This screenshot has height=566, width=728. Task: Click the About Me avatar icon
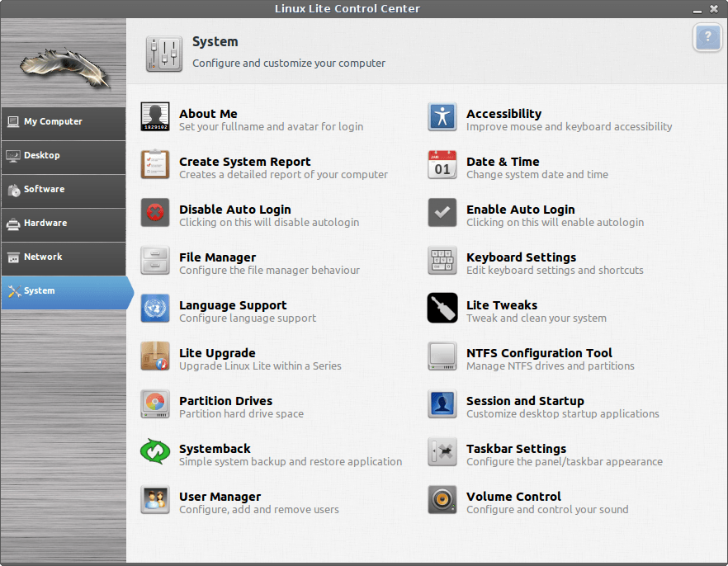tap(155, 117)
